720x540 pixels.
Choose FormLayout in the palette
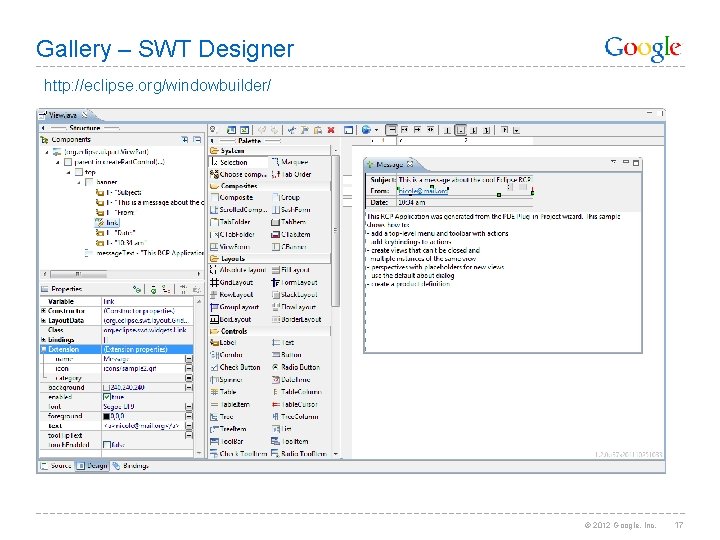(x=294, y=282)
